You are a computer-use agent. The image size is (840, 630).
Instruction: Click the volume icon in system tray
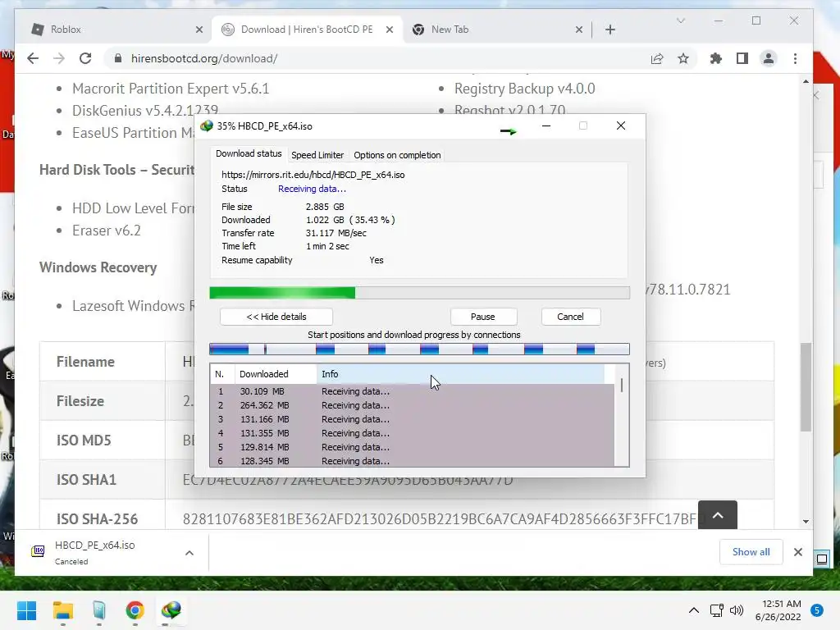(737, 610)
